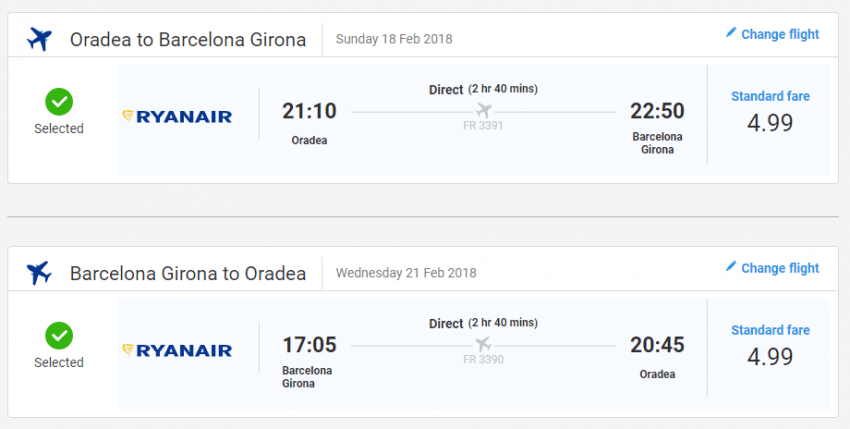Viewport: 850px width, 429px height.
Task: Click the Sunday 18 Feb 2018 date
Action: click(x=394, y=40)
